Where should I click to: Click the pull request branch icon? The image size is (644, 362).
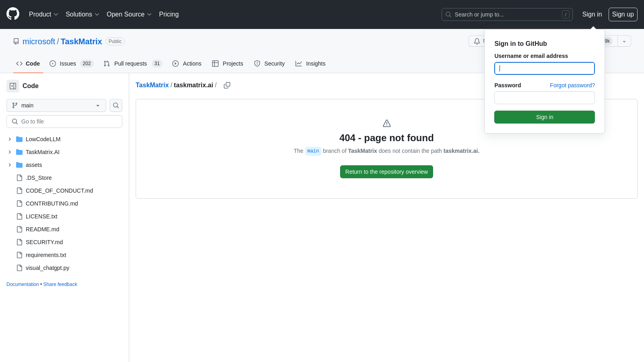click(106, 64)
